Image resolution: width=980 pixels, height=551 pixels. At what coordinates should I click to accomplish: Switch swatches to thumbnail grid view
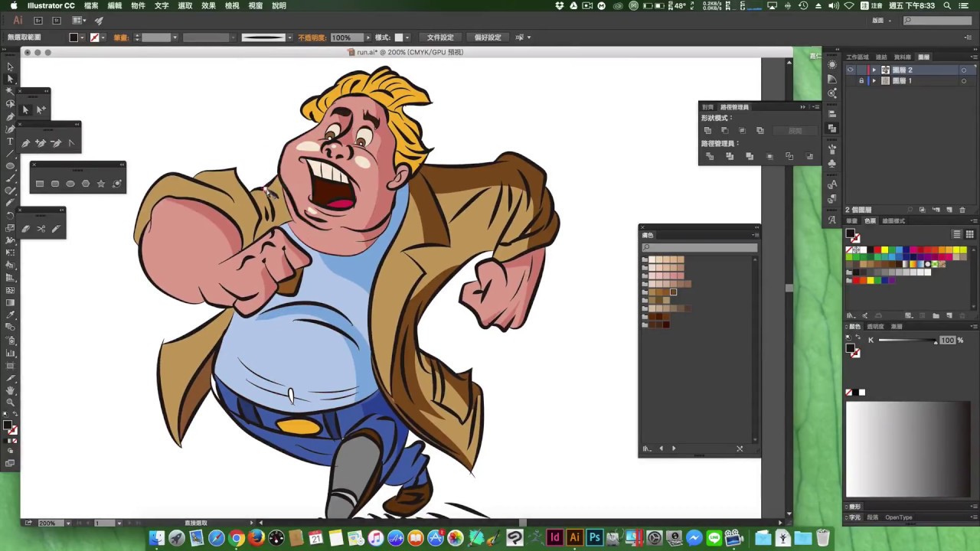pyautogui.click(x=970, y=234)
